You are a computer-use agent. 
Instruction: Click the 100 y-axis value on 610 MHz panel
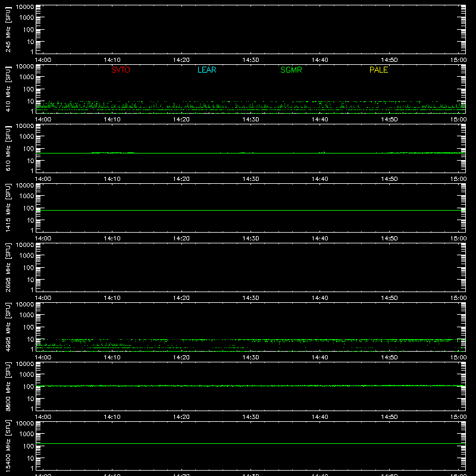click(x=29, y=149)
